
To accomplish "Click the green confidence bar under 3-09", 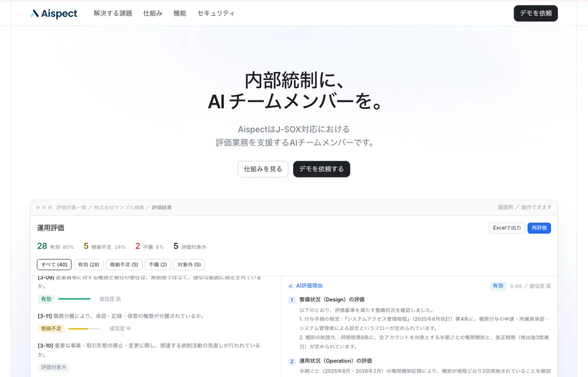I will pos(74,299).
